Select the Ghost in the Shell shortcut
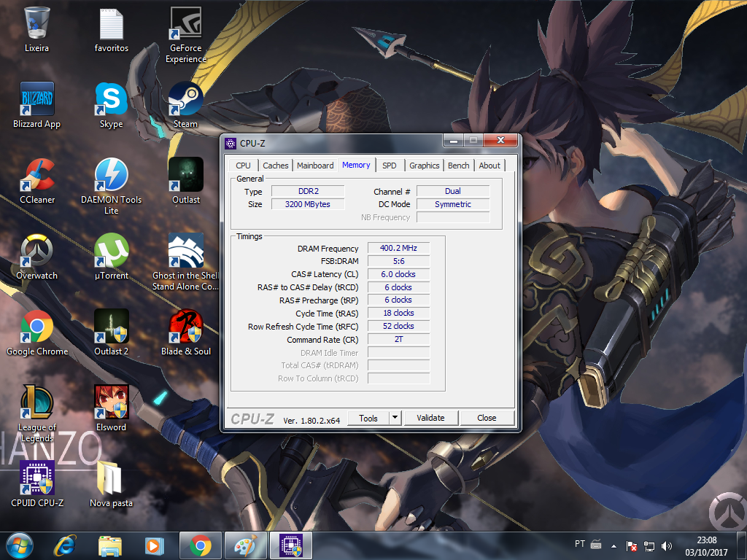The image size is (747, 560). [x=186, y=262]
